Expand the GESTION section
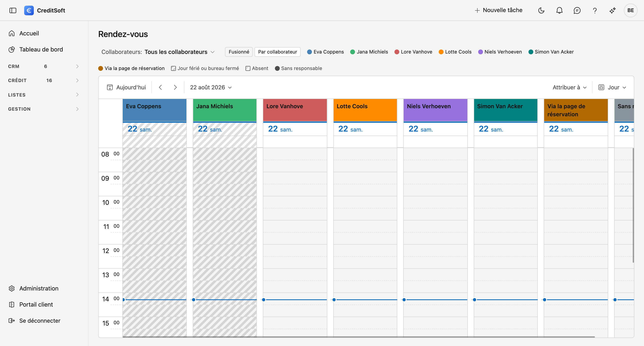Screen dimensions: 644x346 43,109
